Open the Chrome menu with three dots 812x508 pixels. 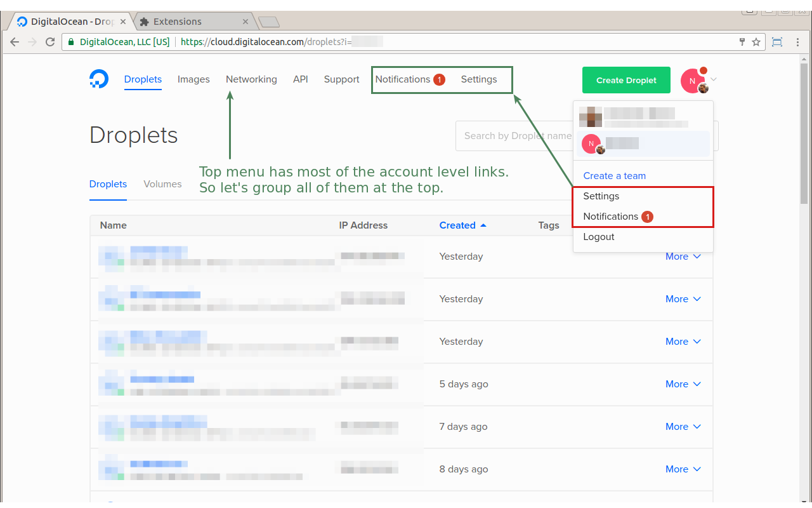[797, 42]
